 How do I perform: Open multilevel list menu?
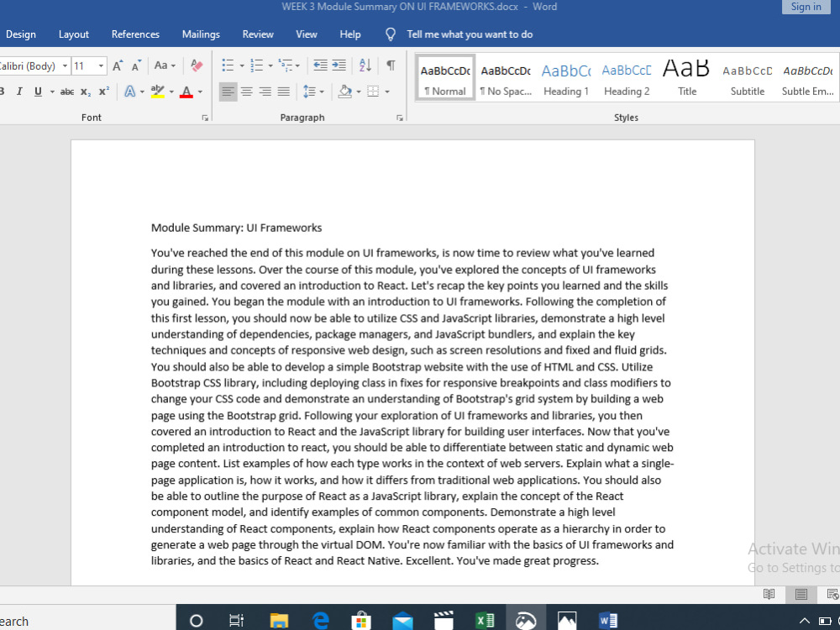[x=288, y=66]
